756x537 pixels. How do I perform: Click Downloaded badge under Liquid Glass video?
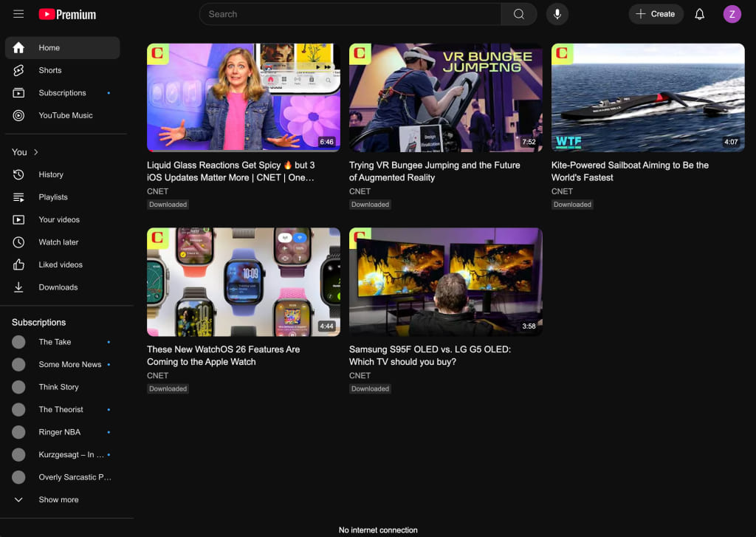coord(168,205)
